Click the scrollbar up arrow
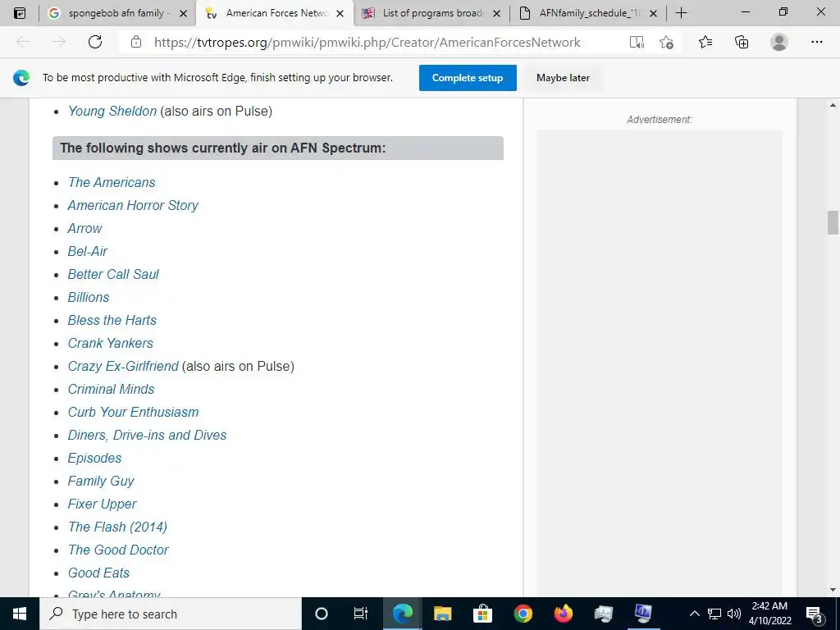This screenshot has width=840, height=630. tap(833, 106)
